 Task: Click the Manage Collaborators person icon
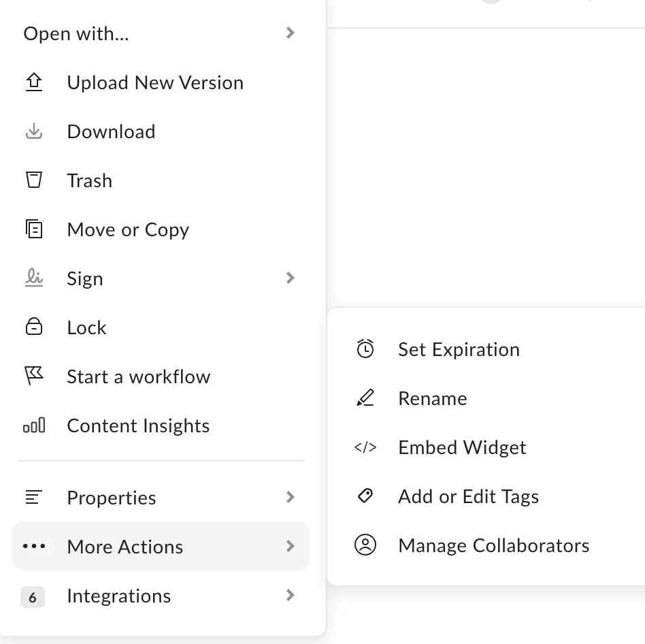pos(365,545)
